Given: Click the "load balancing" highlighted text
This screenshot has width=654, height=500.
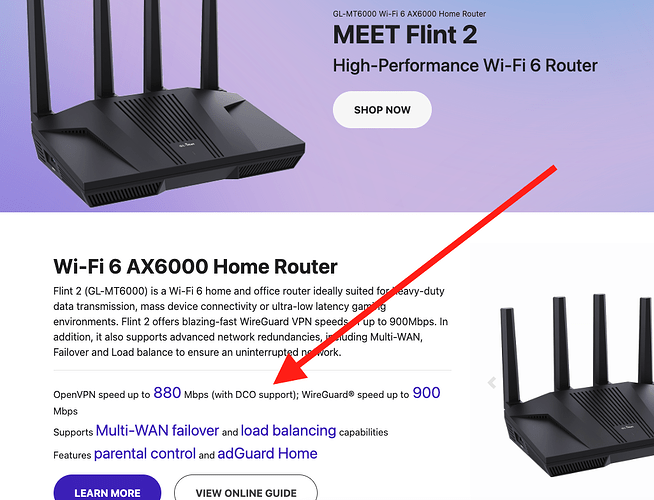Looking at the screenshot, I should pyautogui.click(x=288, y=430).
